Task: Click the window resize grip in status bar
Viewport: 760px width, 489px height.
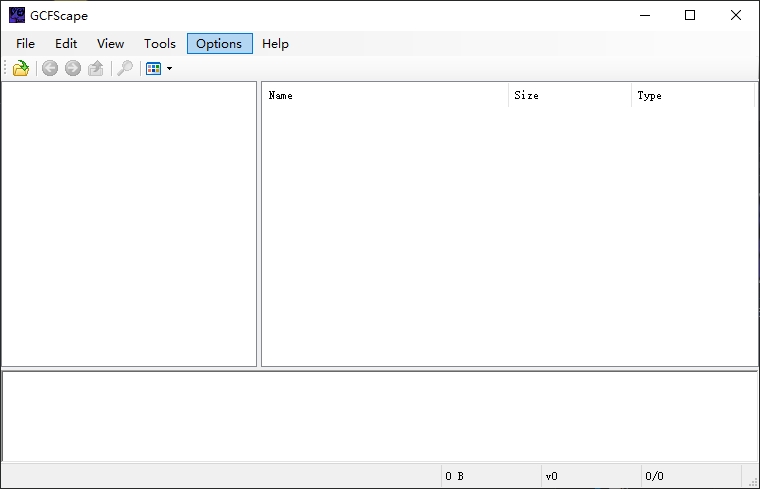Action: (753, 481)
